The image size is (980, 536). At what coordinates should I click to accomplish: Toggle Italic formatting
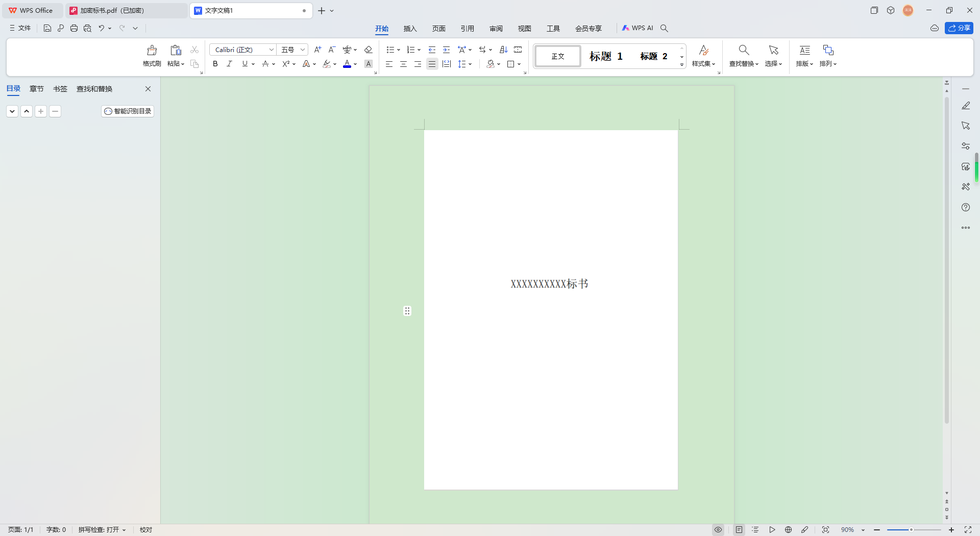tap(230, 64)
